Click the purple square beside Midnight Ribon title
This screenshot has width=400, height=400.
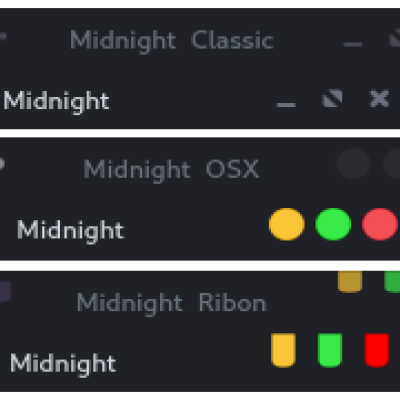tap(5, 291)
